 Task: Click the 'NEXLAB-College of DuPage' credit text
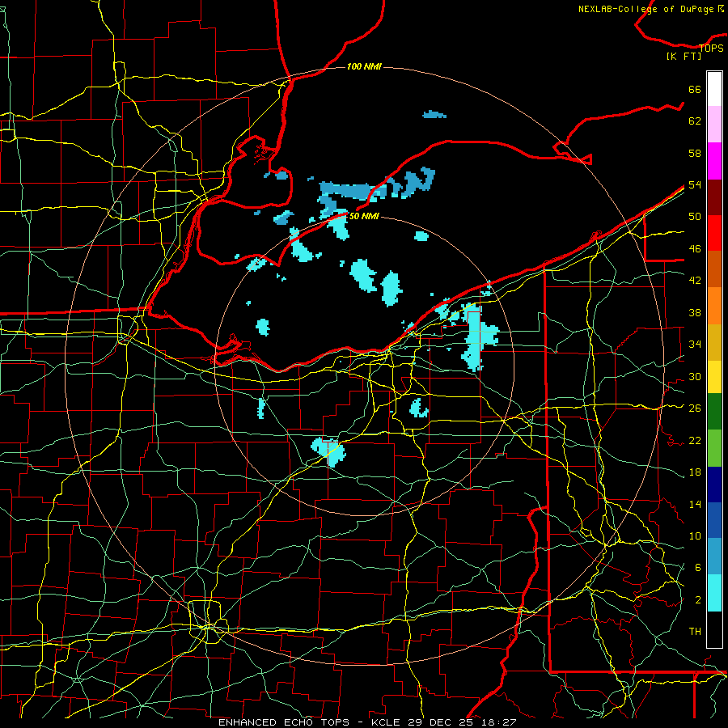pos(645,9)
